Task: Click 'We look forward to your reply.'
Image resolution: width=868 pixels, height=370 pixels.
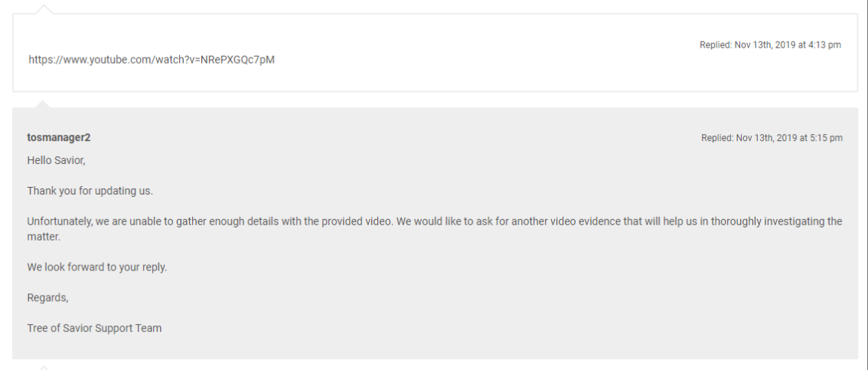Action: [x=96, y=267]
